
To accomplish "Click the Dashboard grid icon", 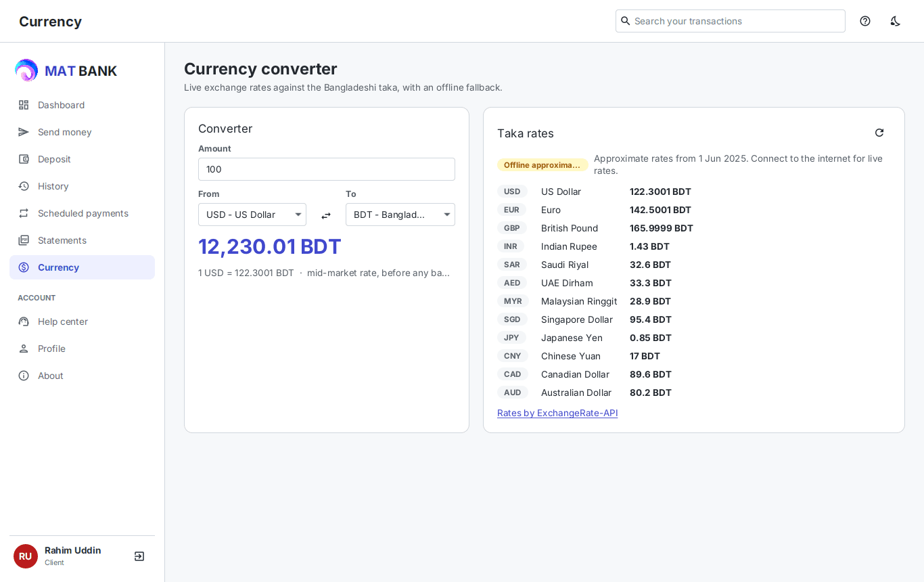I will pyautogui.click(x=24, y=105).
